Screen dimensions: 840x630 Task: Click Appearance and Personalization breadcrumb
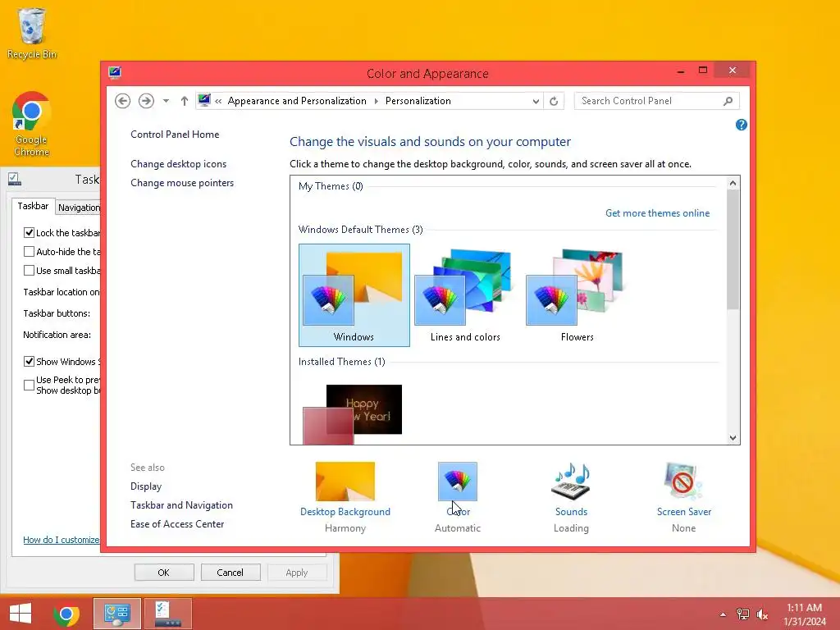(297, 101)
